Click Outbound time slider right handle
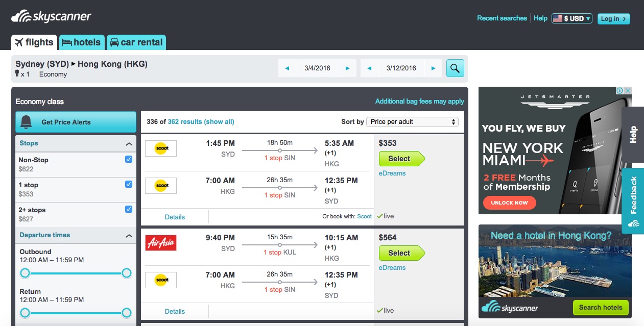 pyautogui.click(x=127, y=273)
